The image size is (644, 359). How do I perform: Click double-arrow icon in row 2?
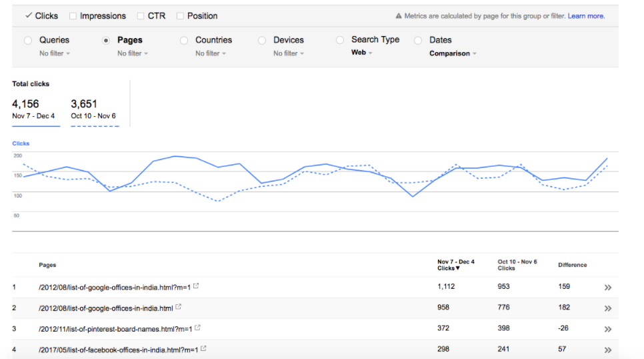coord(607,308)
